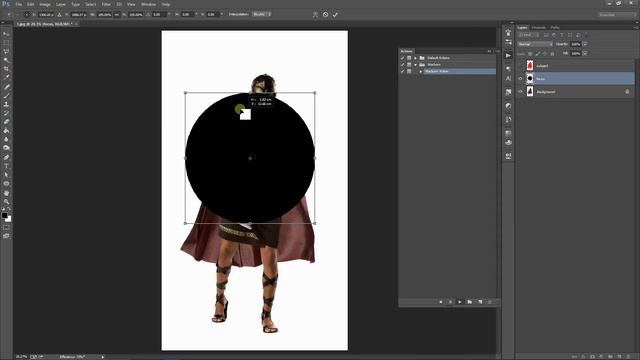Screen dimensions: 640x360
Task: Select the History Brush tool
Action: [6, 113]
